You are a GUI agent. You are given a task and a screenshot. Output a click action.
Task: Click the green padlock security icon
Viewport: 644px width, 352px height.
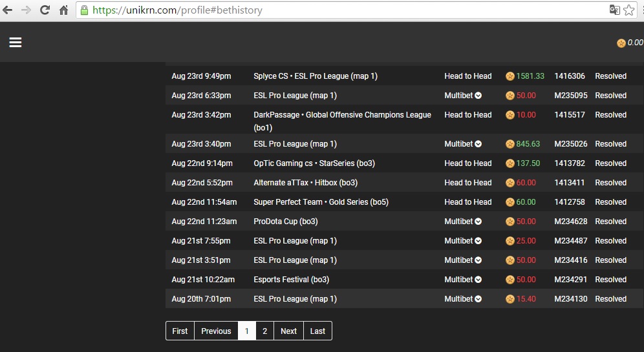(x=84, y=10)
